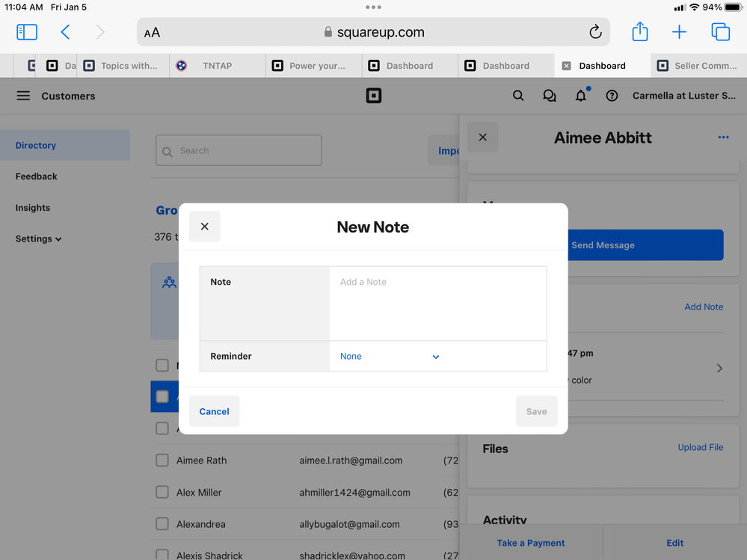Open the Reminder dropdown set to None
The width and height of the screenshot is (747, 560).
pos(390,357)
